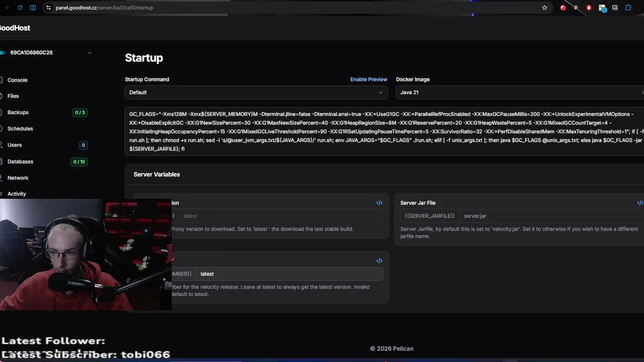Viewport: 644px width, 362px height.
Task: Click the webcam overlay of the streamer
Action: coord(86,254)
